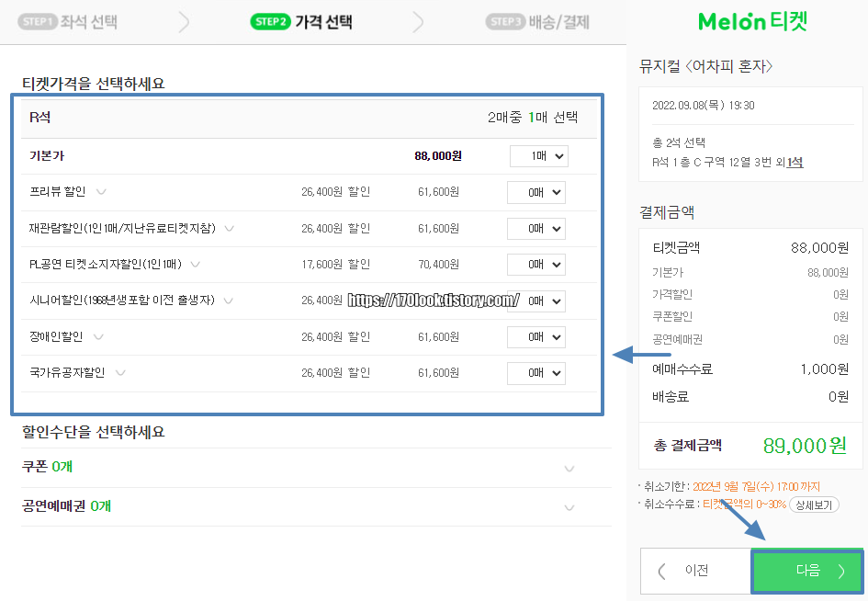Viewport: 868px width, 601px height.
Task: Open the 기본가 quantity dropdown showing 1매
Action: point(538,155)
